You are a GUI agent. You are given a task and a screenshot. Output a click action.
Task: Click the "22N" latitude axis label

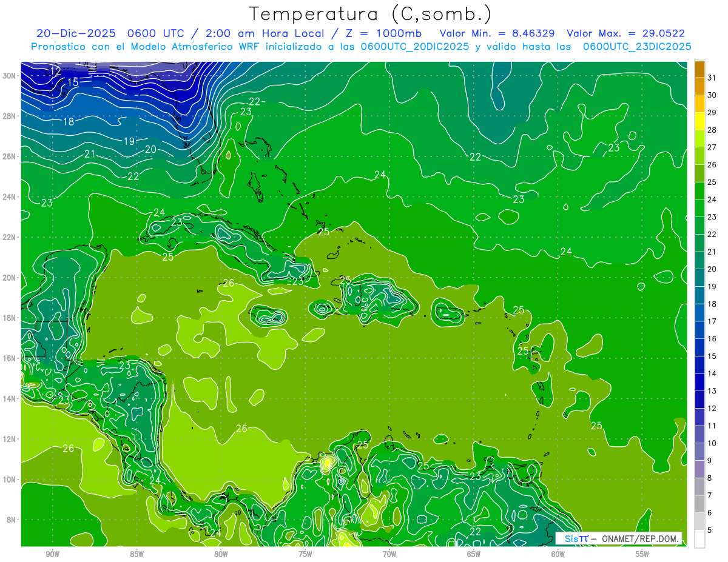(9, 237)
